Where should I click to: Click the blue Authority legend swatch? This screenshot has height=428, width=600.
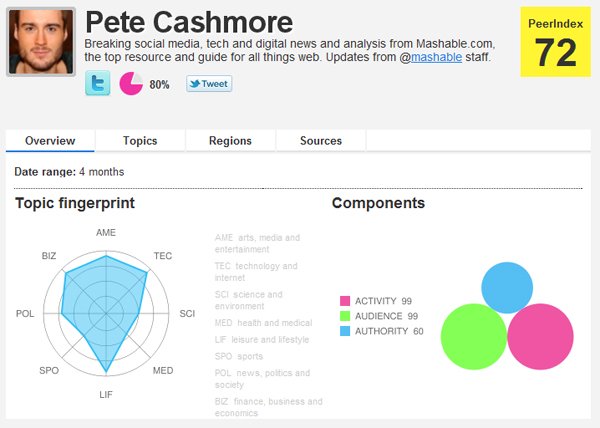tap(345, 331)
